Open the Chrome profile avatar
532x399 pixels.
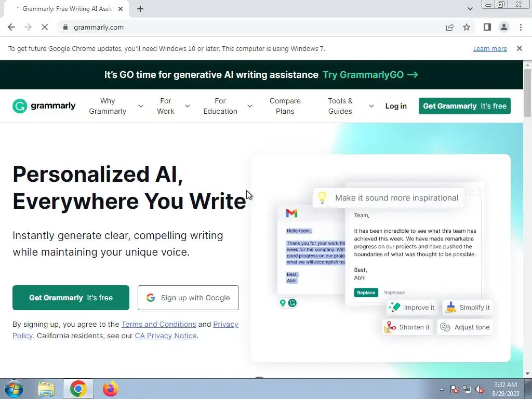pos(504,27)
